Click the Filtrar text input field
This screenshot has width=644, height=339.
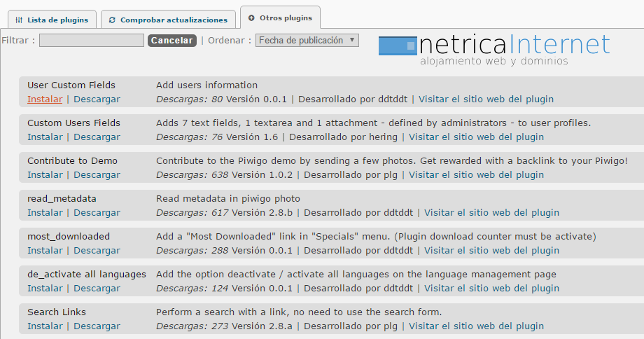tap(91, 41)
